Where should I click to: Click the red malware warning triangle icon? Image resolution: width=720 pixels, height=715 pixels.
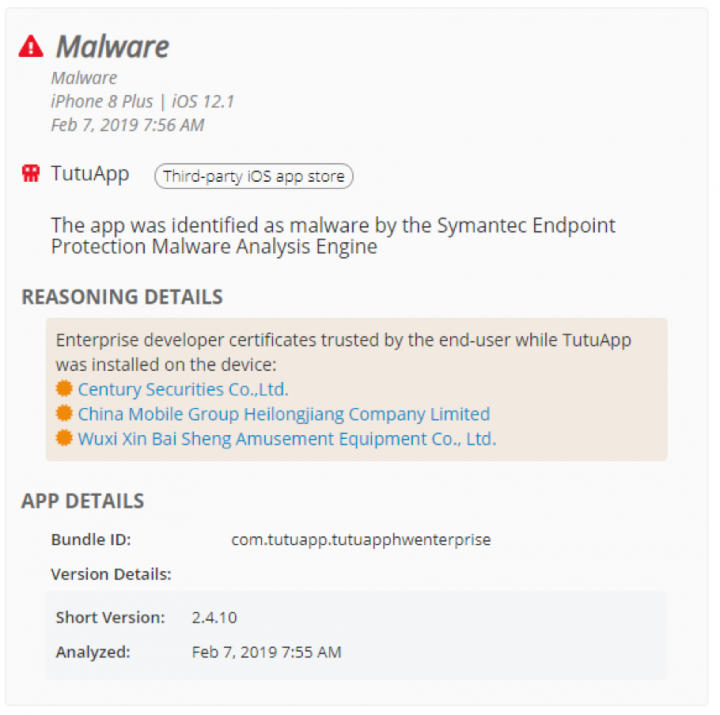click(x=31, y=46)
